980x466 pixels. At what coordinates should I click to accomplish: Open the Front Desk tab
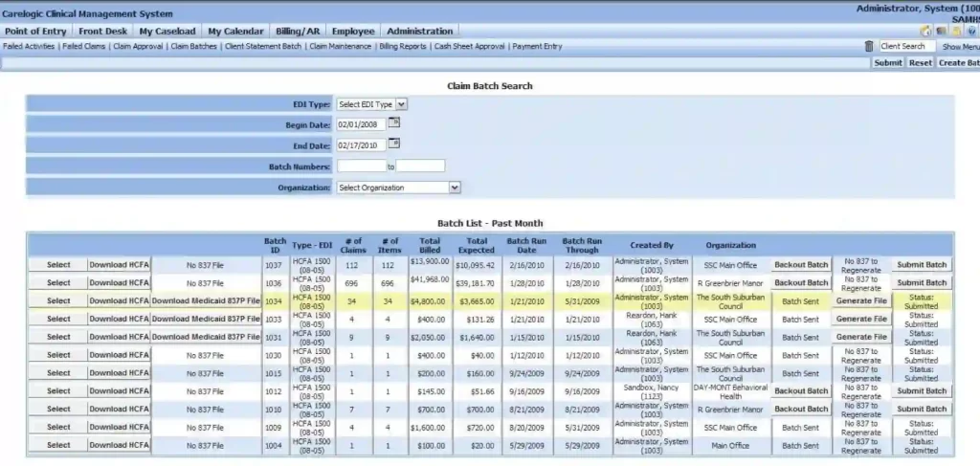click(103, 32)
